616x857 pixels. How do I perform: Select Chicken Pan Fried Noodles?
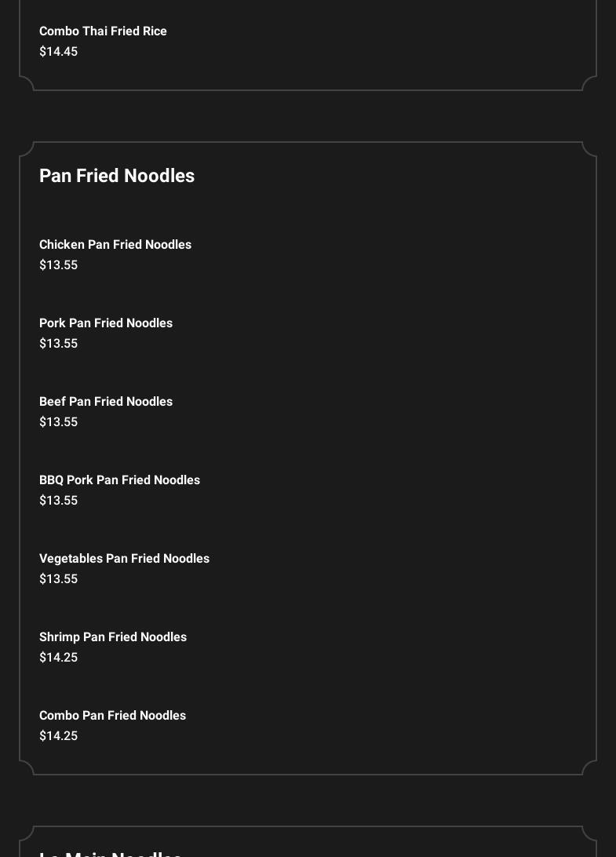(x=115, y=245)
